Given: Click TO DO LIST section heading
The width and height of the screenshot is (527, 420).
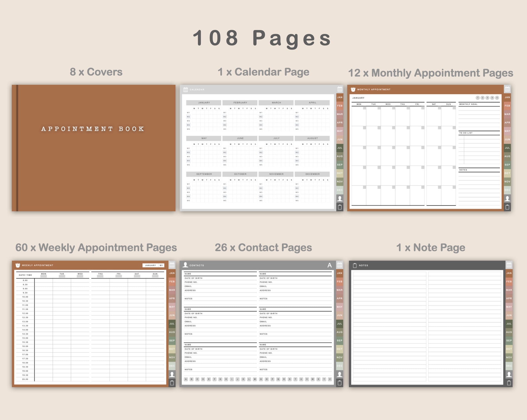Looking at the screenshot, I should pos(466,133).
